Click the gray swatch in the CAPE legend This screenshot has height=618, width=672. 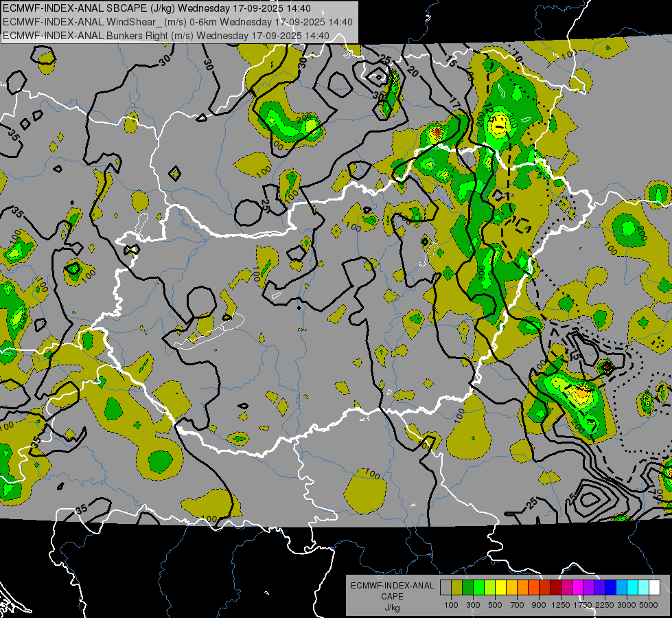pyautogui.click(x=445, y=588)
